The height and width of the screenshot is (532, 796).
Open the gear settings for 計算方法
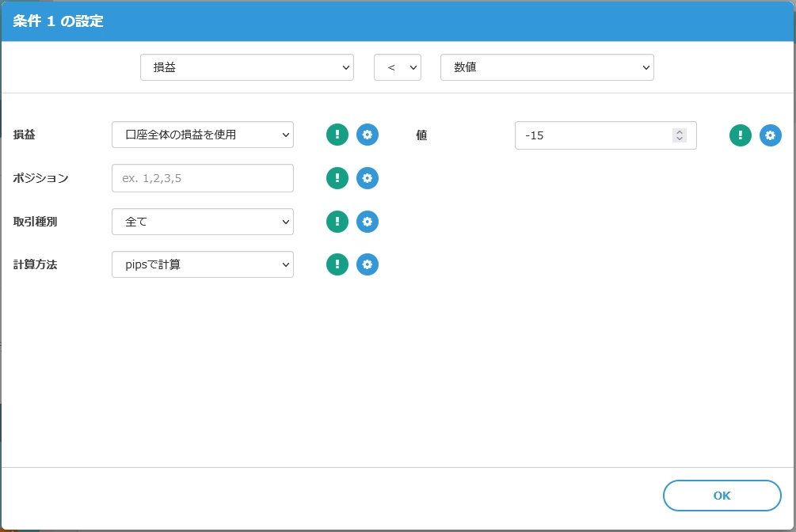click(367, 264)
